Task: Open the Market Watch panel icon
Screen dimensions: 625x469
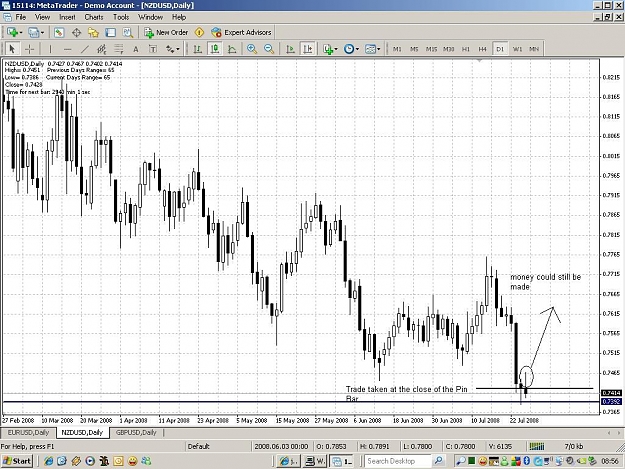Action: 59,33
